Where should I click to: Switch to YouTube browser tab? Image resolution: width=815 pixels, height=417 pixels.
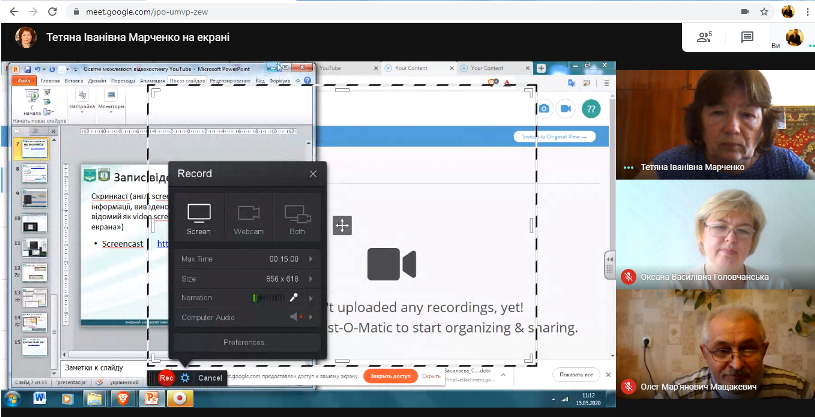349,68
